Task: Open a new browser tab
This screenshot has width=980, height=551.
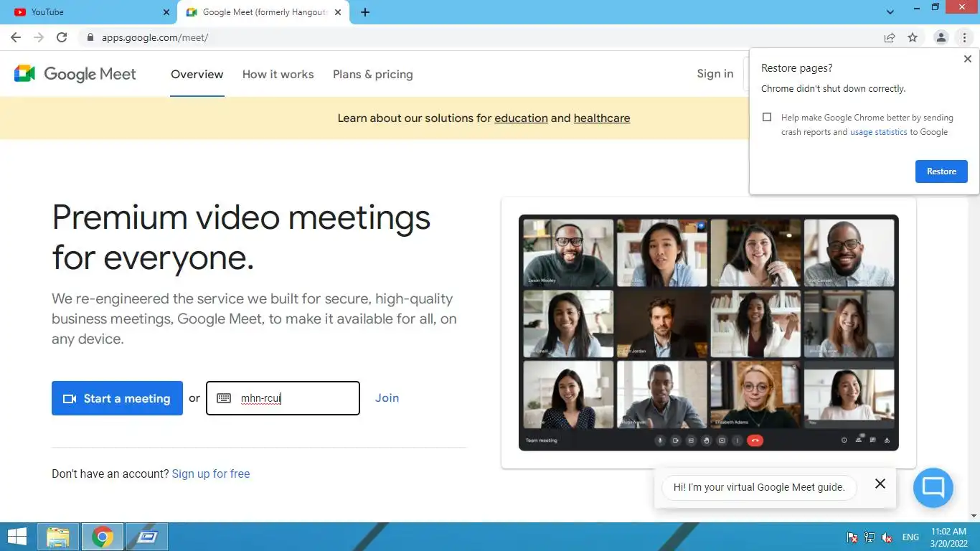Action: click(365, 12)
